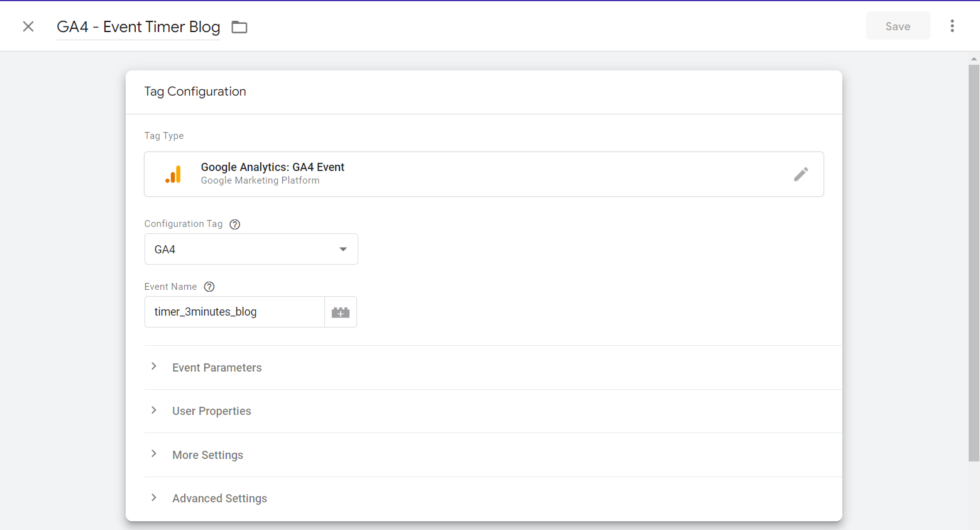Click the scrollbar up arrow
The width and height of the screenshot is (980, 530).
[x=974, y=58]
